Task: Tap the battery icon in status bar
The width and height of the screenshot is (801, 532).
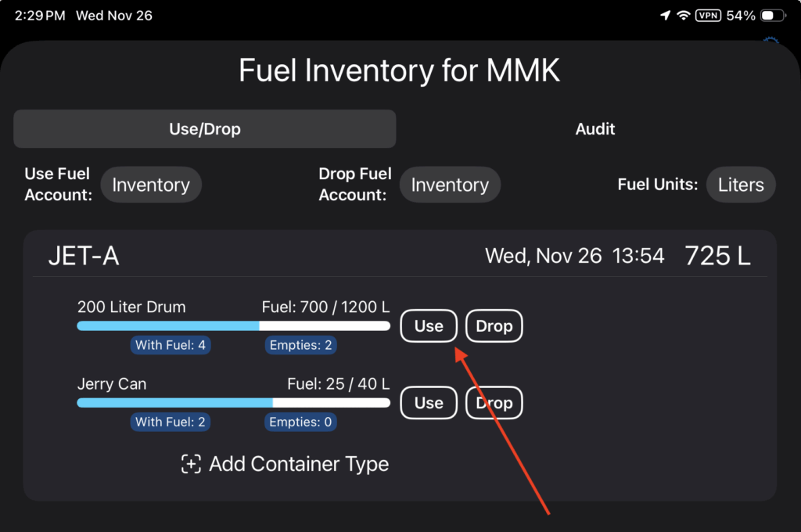Action: point(773,16)
